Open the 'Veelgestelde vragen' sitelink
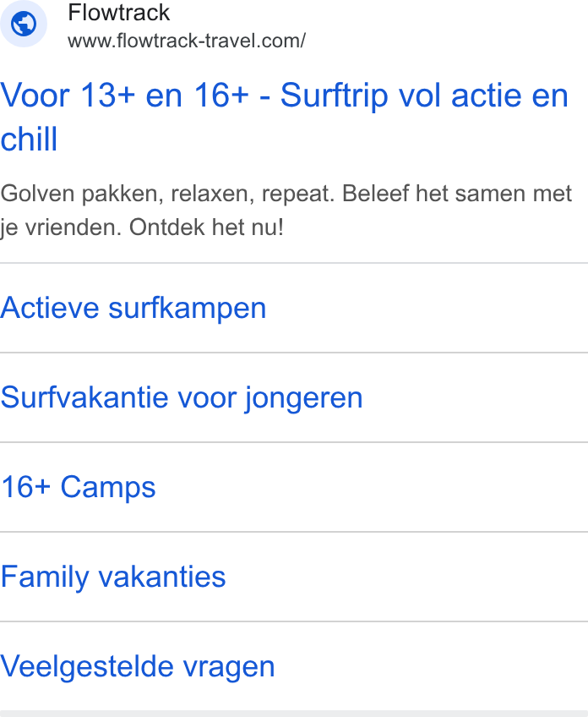Image resolution: width=588 pixels, height=717 pixels. click(138, 666)
